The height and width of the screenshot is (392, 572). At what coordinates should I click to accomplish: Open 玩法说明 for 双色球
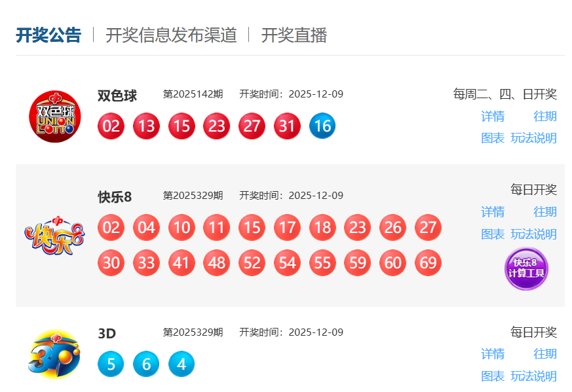pyautogui.click(x=534, y=138)
